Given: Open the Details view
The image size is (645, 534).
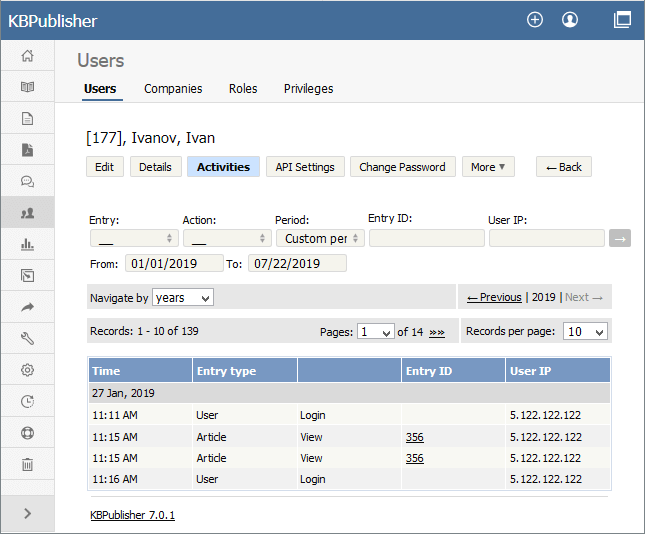Looking at the screenshot, I should pos(155,167).
